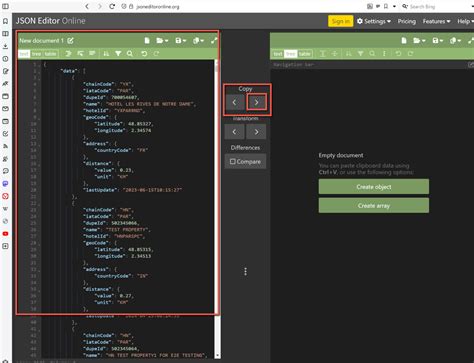Click JSON Editor Online logo
Viewport: 474px width, 363px height.
click(50, 21)
